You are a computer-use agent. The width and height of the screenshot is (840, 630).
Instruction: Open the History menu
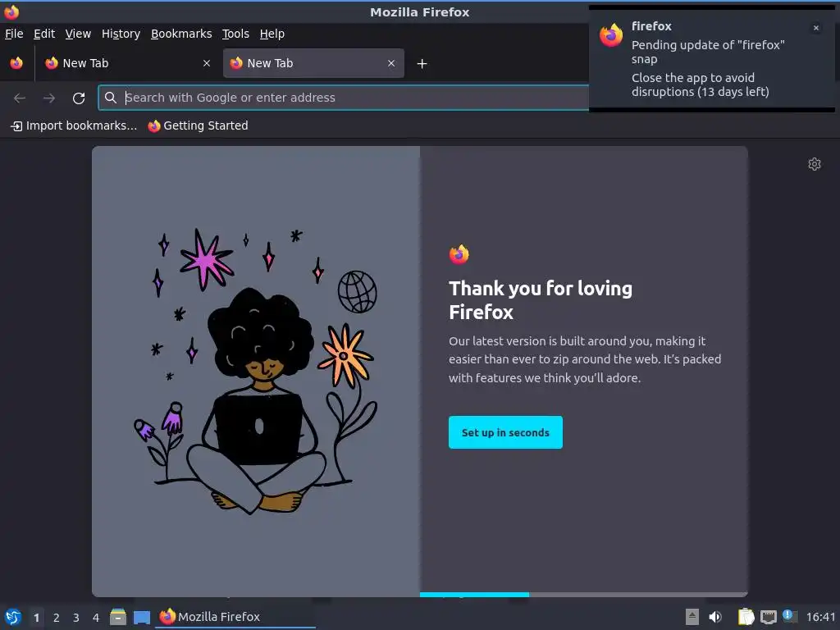pos(121,34)
